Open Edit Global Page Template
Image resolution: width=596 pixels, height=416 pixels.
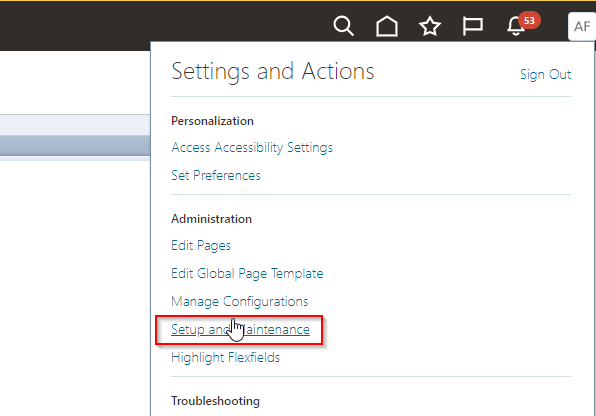[x=247, y=273]
